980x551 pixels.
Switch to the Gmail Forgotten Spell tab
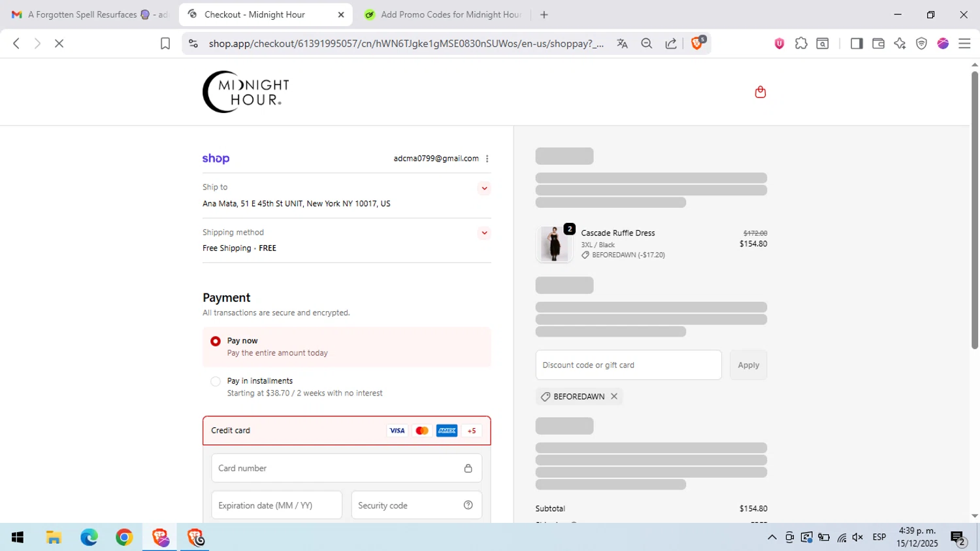[90, 14]
